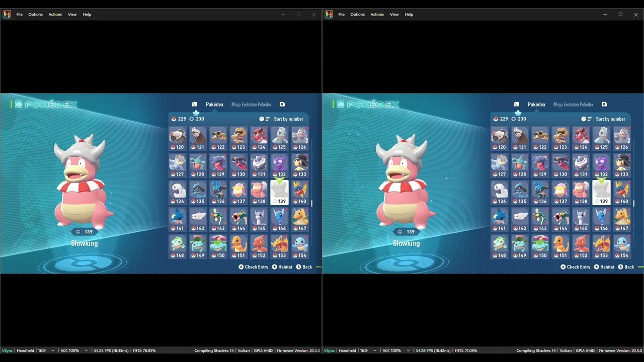Image resolution: width=644 pixels, height=362 pixels.
Task: Select Sharpedo entry 141 in left window
Action: point(178,220)
